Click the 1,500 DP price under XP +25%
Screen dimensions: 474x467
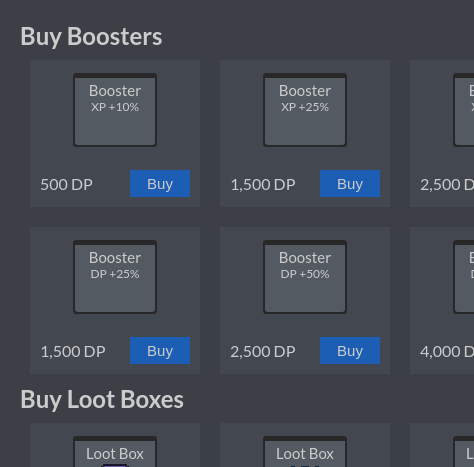click(x=263, y=185)
